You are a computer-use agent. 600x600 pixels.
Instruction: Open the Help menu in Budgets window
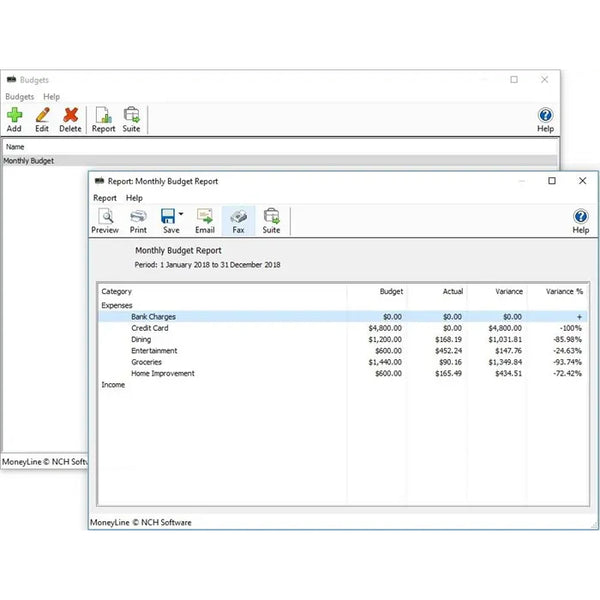click(x=51, y=97)
